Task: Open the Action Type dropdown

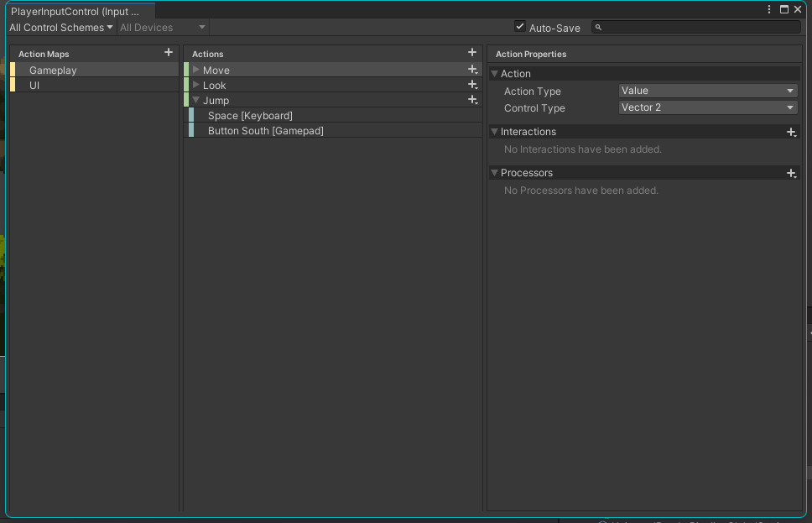Action: click(708, 91)
